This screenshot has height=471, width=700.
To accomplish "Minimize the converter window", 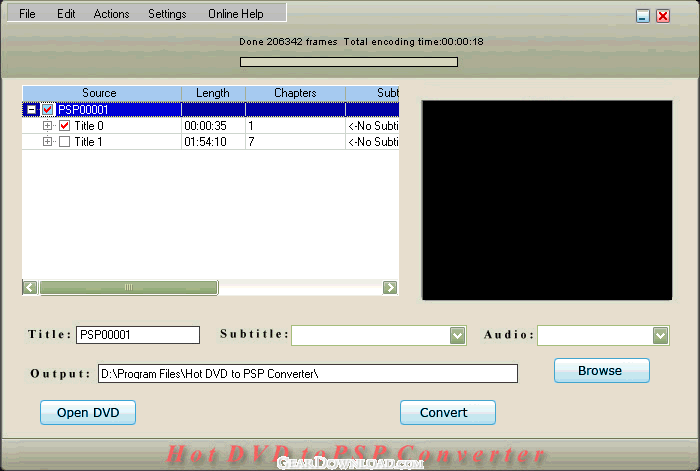I will 643,17.
